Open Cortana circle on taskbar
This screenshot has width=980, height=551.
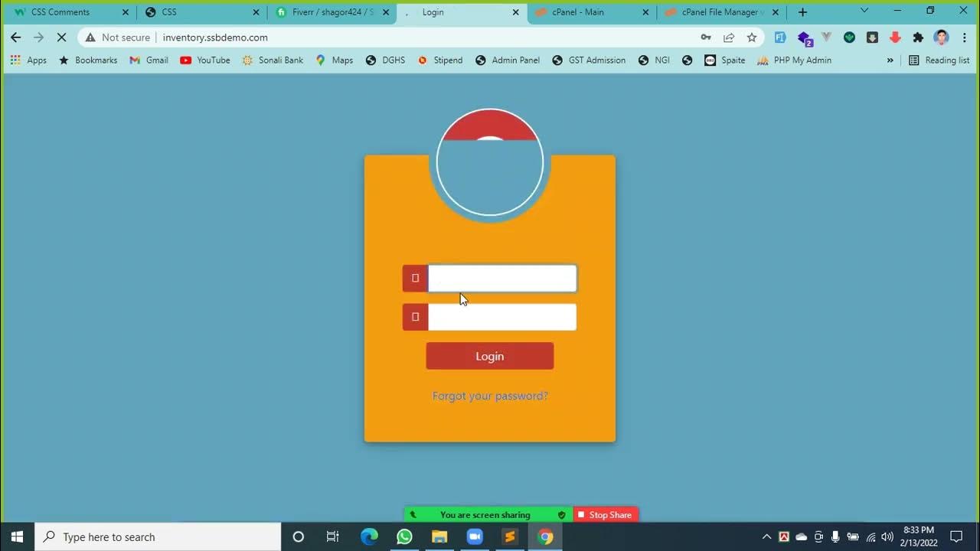point(299,536)
